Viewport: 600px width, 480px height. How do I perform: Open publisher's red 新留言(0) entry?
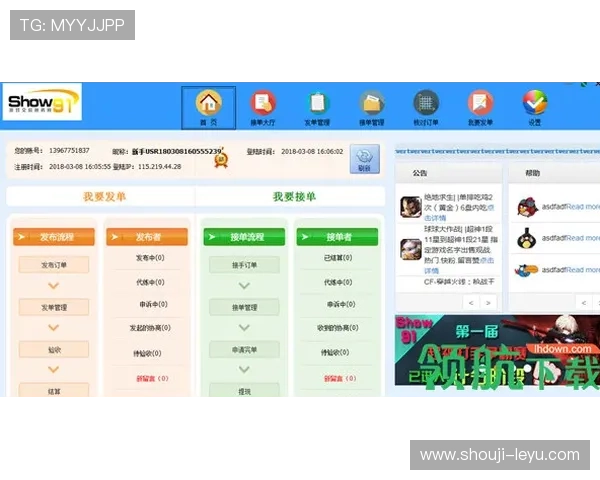[x=152, y=378]
